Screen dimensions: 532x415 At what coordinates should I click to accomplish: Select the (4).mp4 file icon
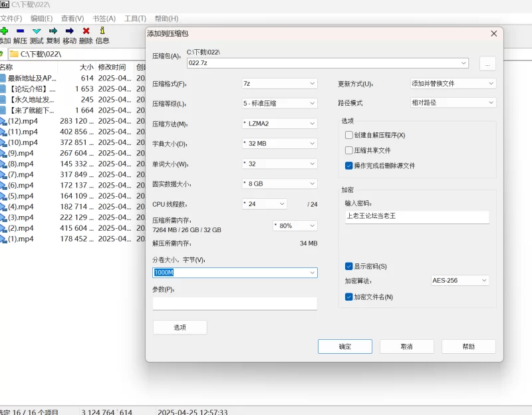pyautogui.click(x=3, y=207)
